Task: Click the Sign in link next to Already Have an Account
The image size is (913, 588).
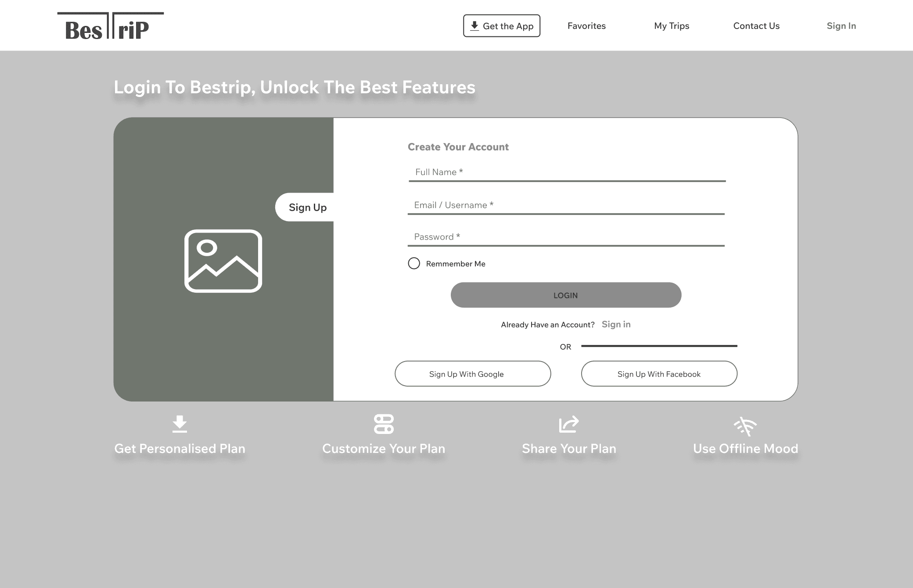Action: point(616,324)
